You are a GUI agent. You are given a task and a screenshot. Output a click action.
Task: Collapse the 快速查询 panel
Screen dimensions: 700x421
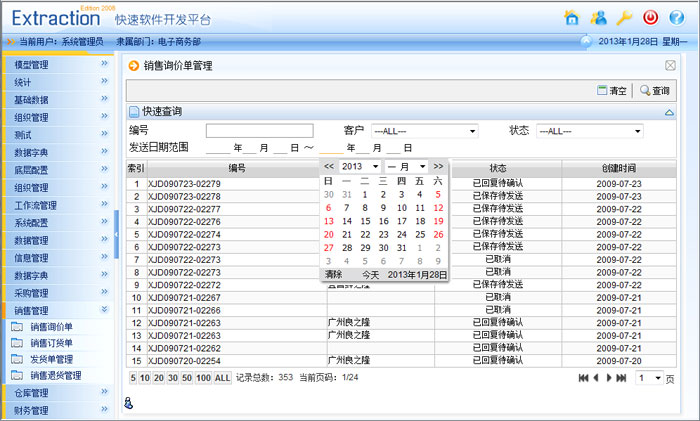pyautogui.click(x=670, y=112)
